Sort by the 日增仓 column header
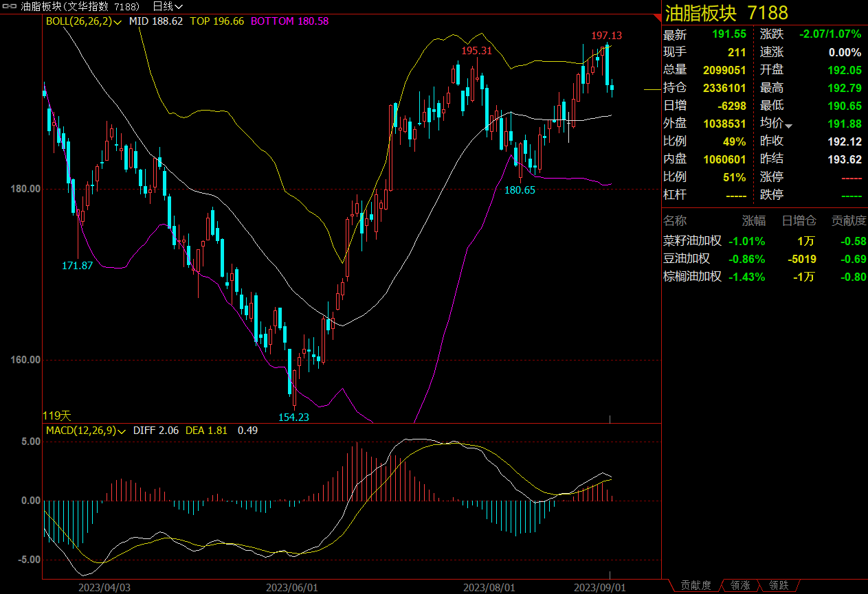Viewport: 868px width, 594px height. (799, 221)
